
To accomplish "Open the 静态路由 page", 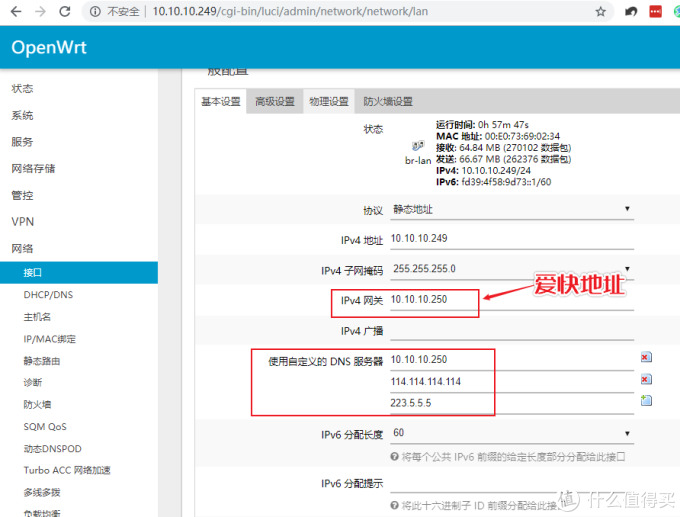I will [x=42, y=361].
